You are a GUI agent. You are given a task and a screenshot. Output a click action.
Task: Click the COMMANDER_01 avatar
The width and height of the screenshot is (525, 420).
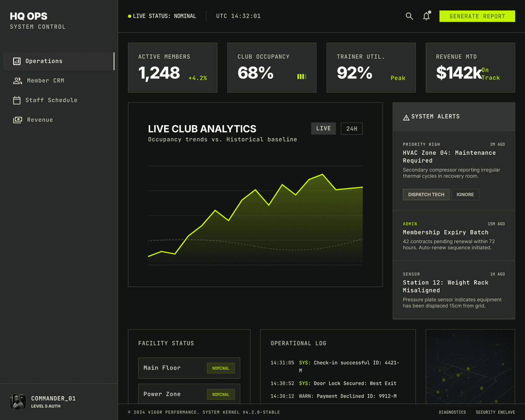pos(18,402)
